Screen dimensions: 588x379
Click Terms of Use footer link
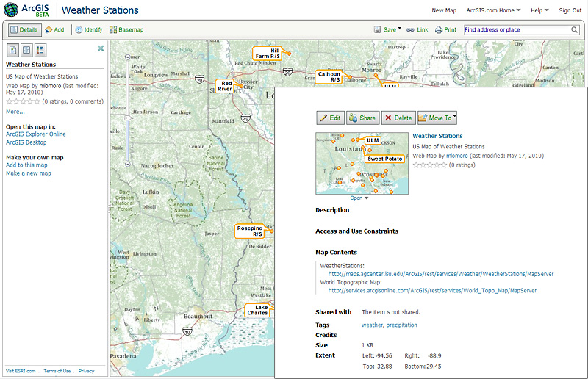[57, 371]
